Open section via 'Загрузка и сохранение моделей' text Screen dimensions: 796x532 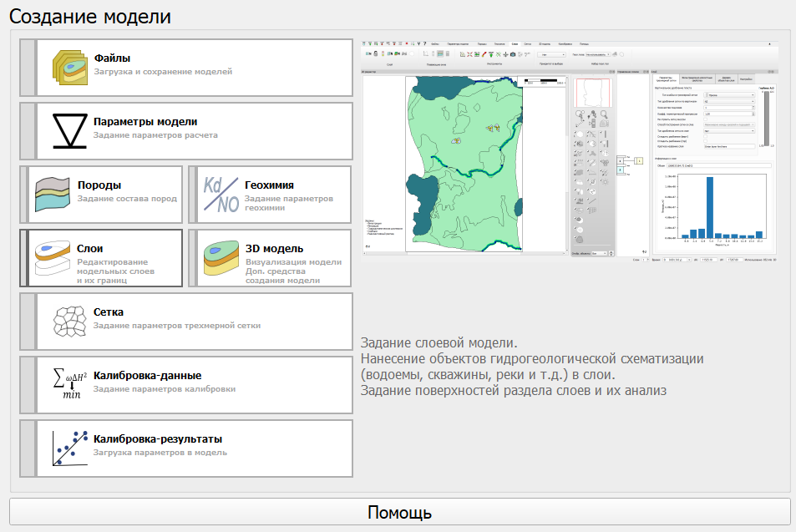163,73
